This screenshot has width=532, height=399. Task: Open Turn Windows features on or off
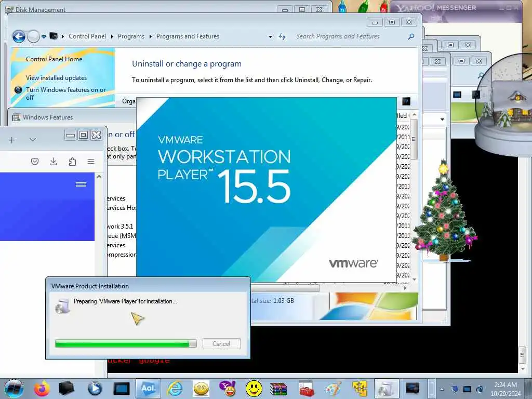[65, 94]
